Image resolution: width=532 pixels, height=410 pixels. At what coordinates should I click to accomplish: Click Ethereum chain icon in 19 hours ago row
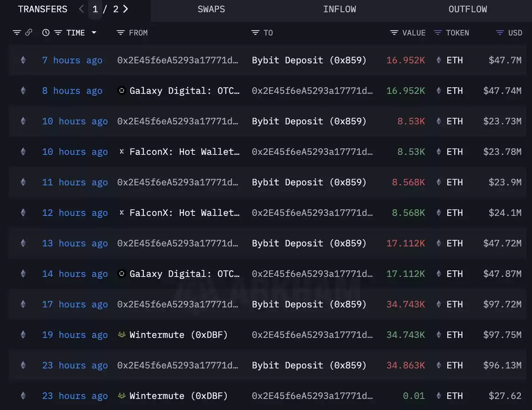[x=23, y=335]
